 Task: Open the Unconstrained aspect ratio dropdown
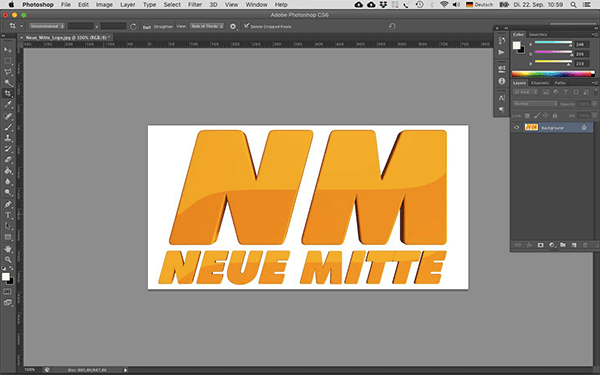point(47,26)
